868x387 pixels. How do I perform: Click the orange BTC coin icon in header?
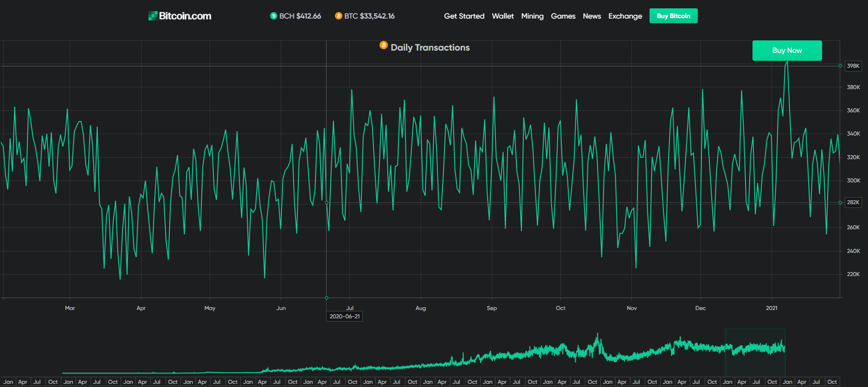[339, 16]
